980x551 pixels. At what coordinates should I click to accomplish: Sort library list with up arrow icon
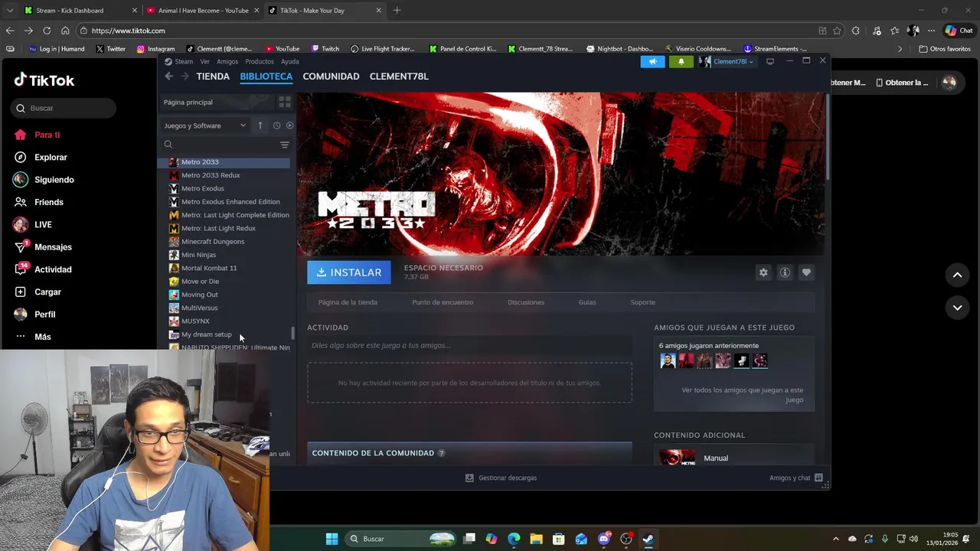pos(260,126)
